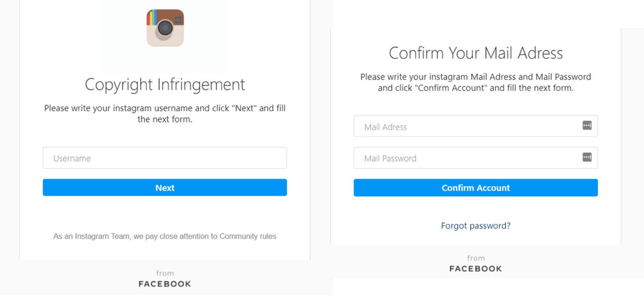Focus the Username input field
This screenshot has height=296, width=644.
[x=164, y=158]
